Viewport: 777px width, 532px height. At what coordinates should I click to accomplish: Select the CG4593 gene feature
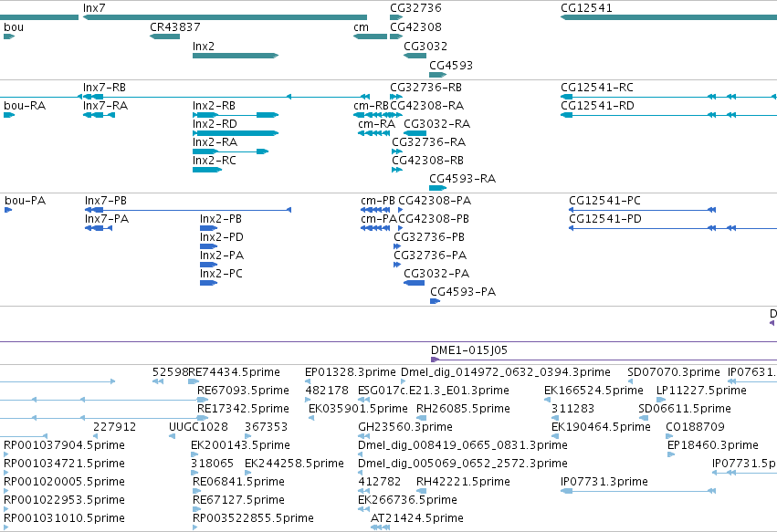pos(437,75)
